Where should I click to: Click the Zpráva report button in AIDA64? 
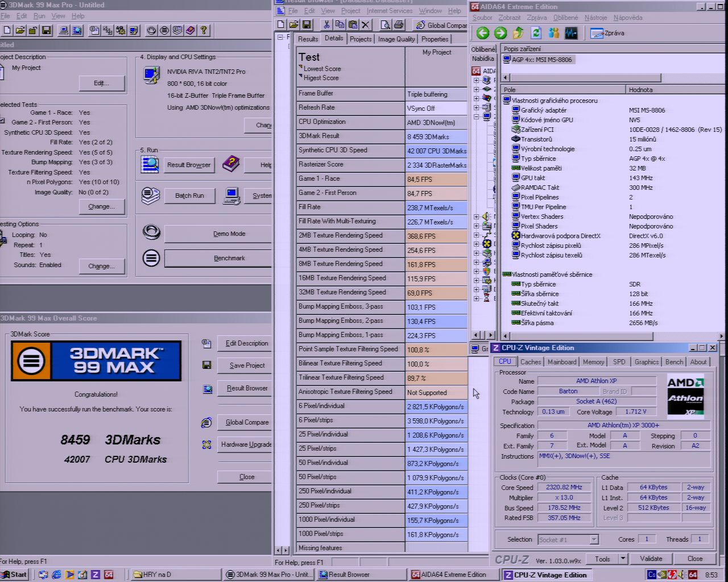click(x=607, y=33)
